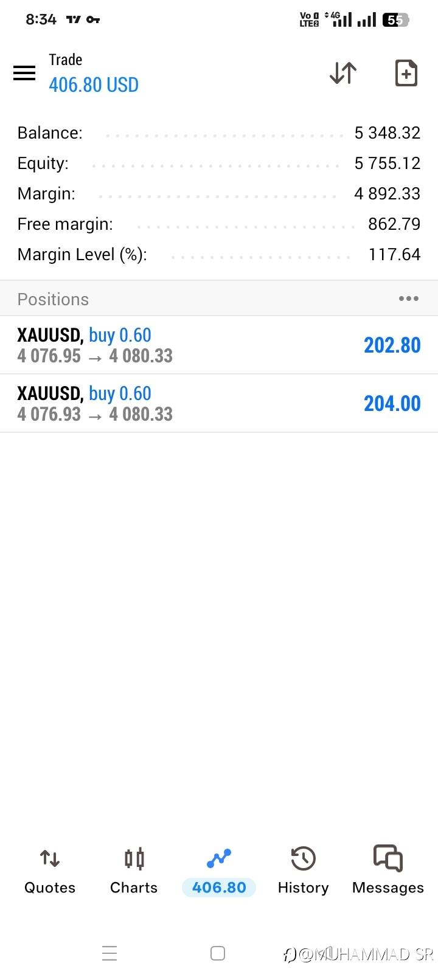Tap the Quotes up-down arrows icon
438x980 pixels.
tap(50, 858)
